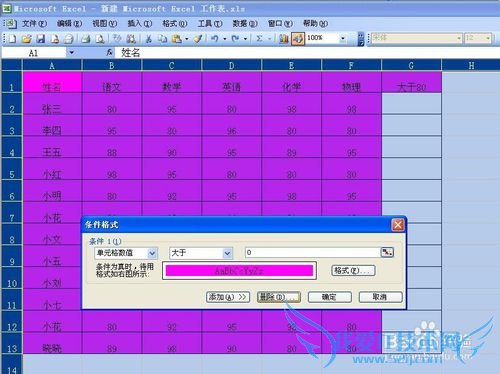Click the Excel document icon in menu bar
The height and width of the screenshot is (374, 500).
pos(10,23)
